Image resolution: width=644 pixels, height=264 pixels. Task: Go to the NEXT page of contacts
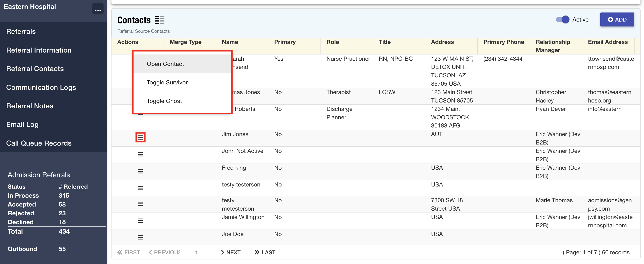point(231,253)
